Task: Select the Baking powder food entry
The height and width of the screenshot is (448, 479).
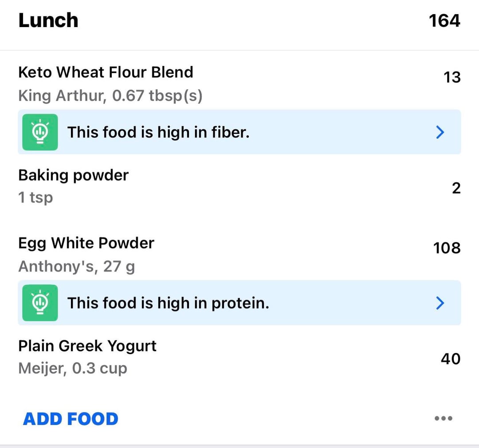Action: pyautogui.click(x=73, y=175)
